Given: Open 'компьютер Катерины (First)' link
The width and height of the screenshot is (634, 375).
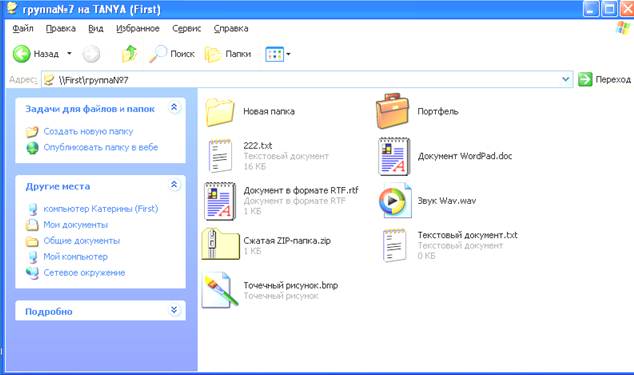Looking at the screenshot, I should tap(101, 209).
